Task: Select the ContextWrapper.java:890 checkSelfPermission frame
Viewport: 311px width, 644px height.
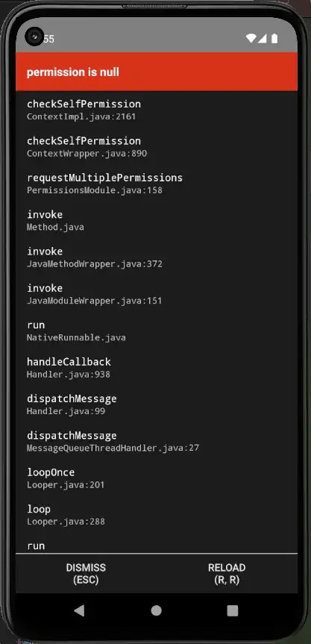Action: click(x=157, y=146)
